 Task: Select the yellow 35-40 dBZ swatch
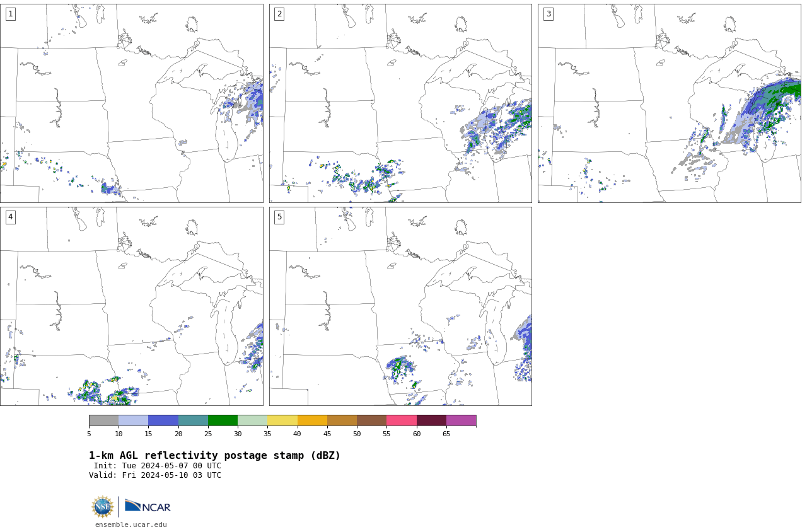[x=282, y=420]
